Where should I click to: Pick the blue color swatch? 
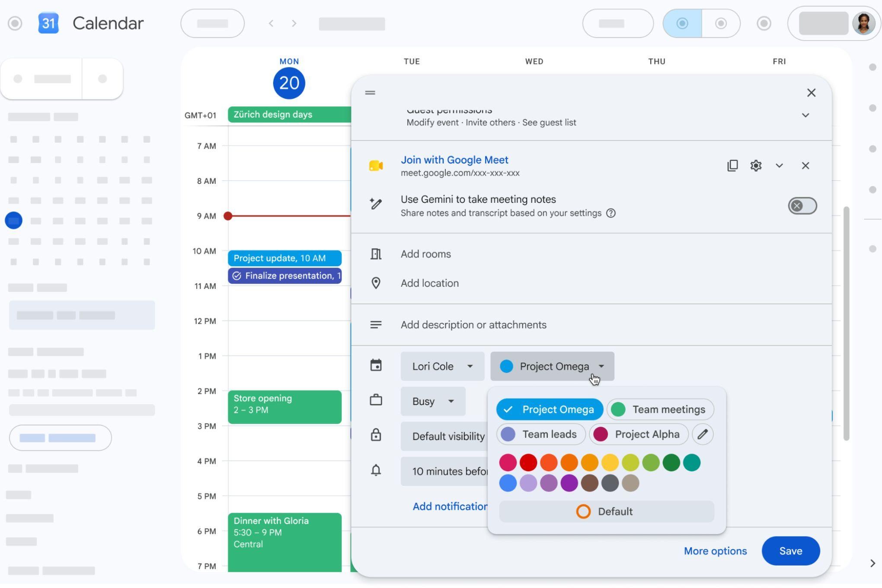pyautogui.click(x=508, y=483)
